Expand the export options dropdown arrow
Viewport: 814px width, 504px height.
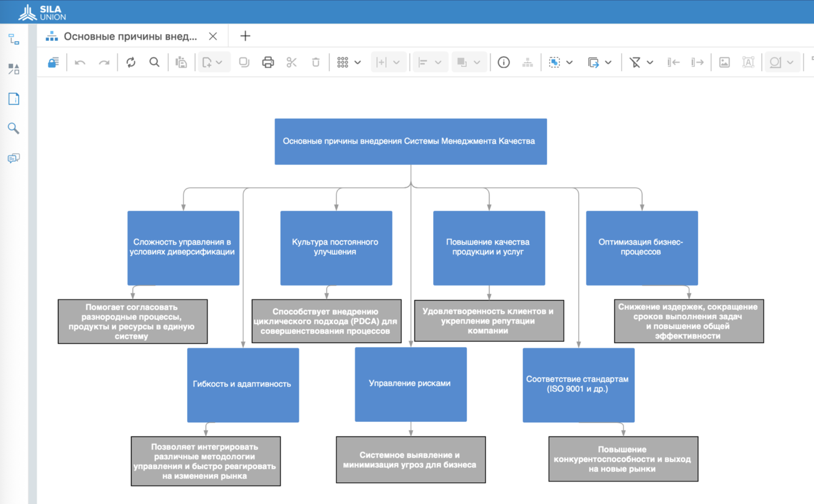tap(608, 63)
